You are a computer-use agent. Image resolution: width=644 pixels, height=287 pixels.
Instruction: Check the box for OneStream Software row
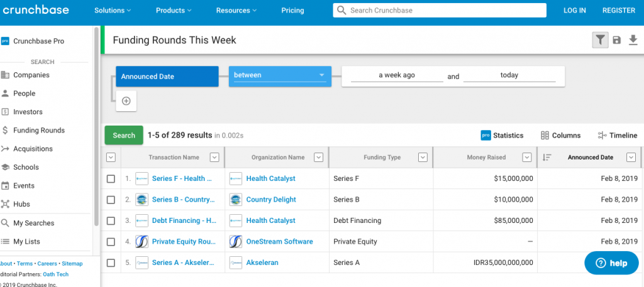pyautogui.click(x=111, y=242)
